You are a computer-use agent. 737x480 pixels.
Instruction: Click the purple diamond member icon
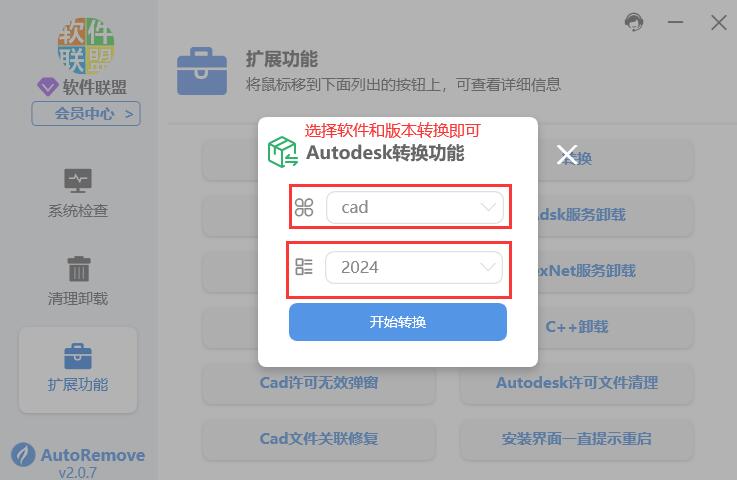click(x=47, y=87)
